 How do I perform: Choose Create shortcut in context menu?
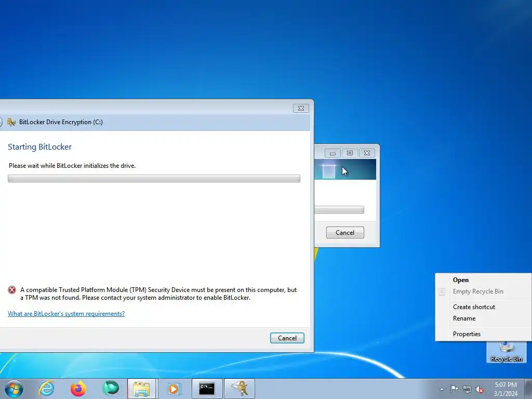[483, 307]
